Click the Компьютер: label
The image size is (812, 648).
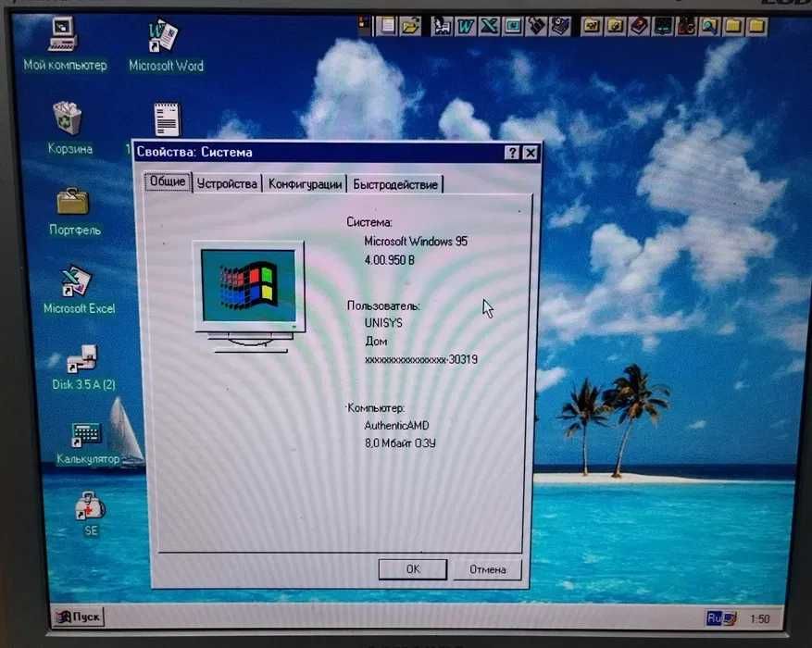click(x=376, y=408)
